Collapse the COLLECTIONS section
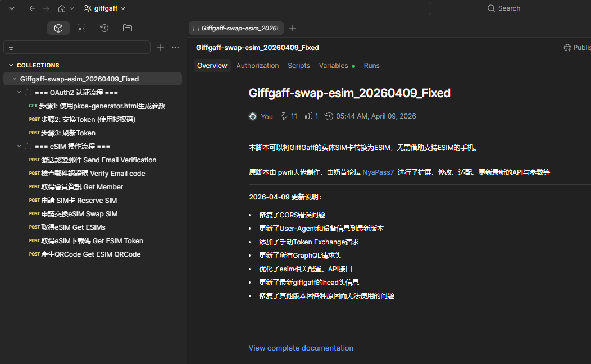 click(11, 65)
